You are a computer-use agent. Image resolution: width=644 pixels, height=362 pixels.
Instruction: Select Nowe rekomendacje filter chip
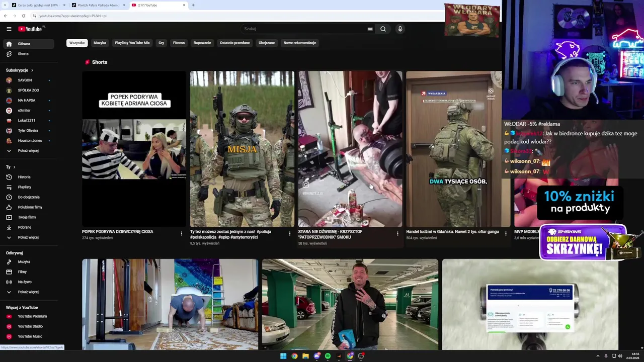[300, 43]
